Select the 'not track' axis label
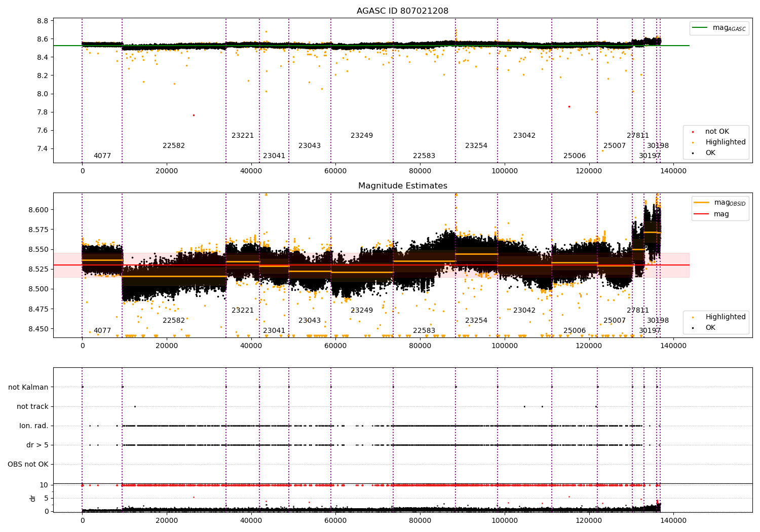This screenshot has height=532, width=760. tap(32, 407)
